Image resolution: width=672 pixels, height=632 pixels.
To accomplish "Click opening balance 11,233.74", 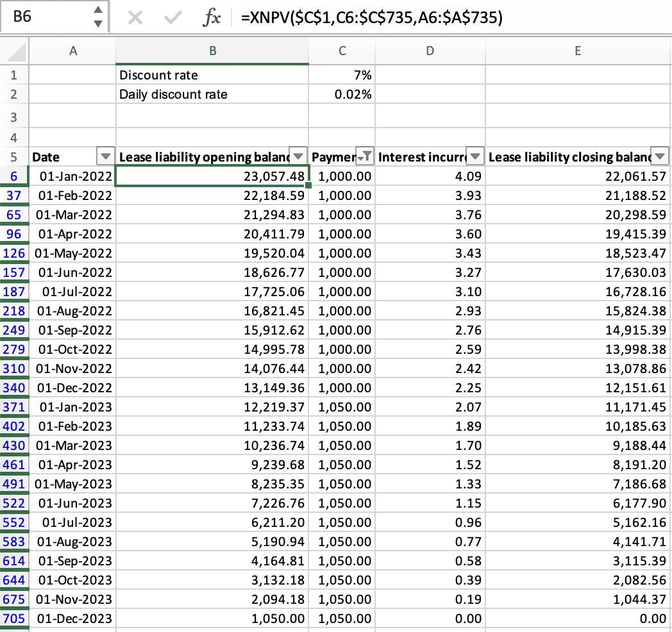I will point(212,426).
